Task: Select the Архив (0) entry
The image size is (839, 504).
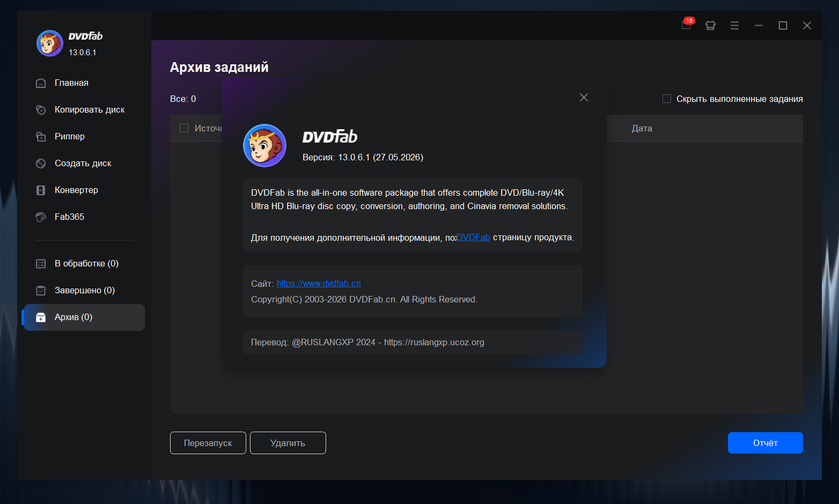Action: [84, 317]
